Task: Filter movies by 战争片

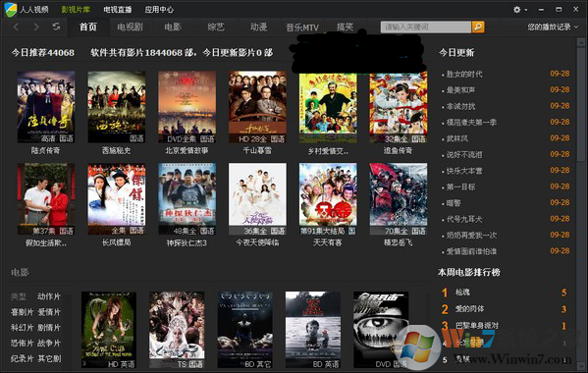Action: coord(49,343)
